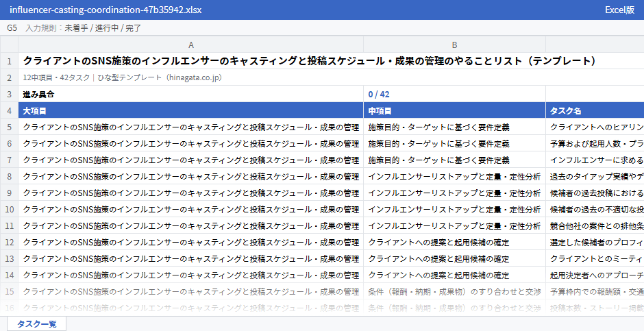The width and height of the screenshot is (644, 331).
Task: Select クライアントへの提案と起用候補の確定 in row 13
Action: (x=455, y=258)
